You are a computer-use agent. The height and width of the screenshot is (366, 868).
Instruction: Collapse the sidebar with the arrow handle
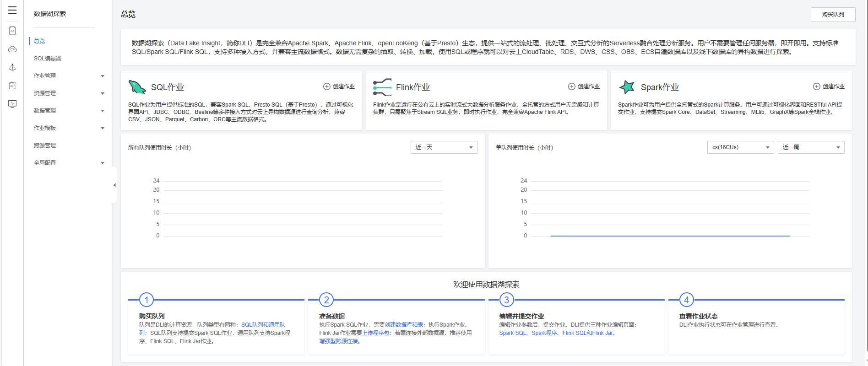(114, 185)
